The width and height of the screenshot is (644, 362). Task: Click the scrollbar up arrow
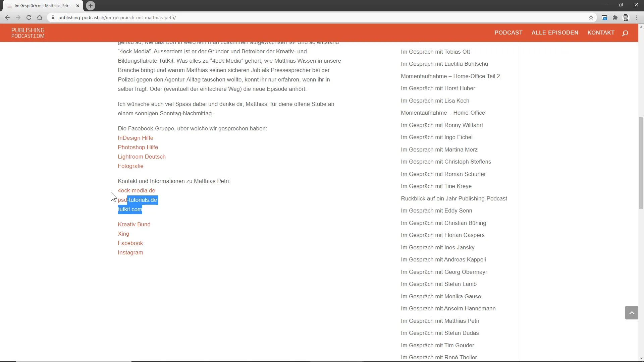(641, 26)
